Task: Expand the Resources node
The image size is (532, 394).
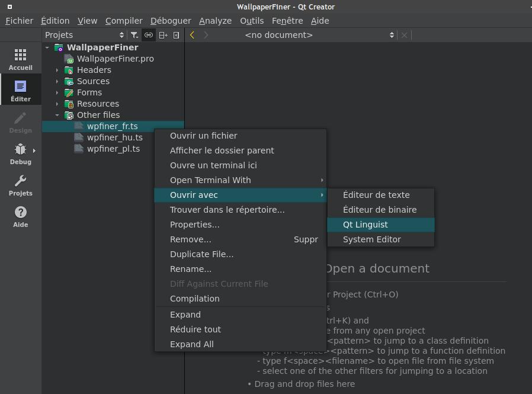Action: (x=57, y=104)
